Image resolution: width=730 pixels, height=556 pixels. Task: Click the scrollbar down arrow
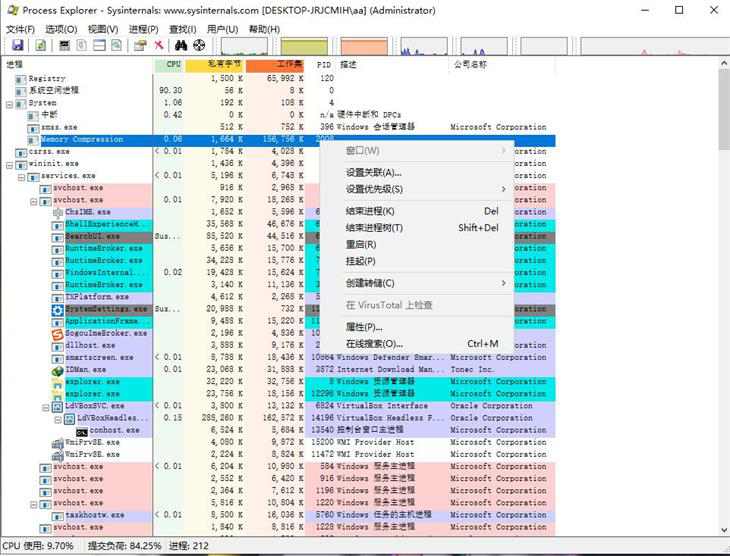coord(724,530)
